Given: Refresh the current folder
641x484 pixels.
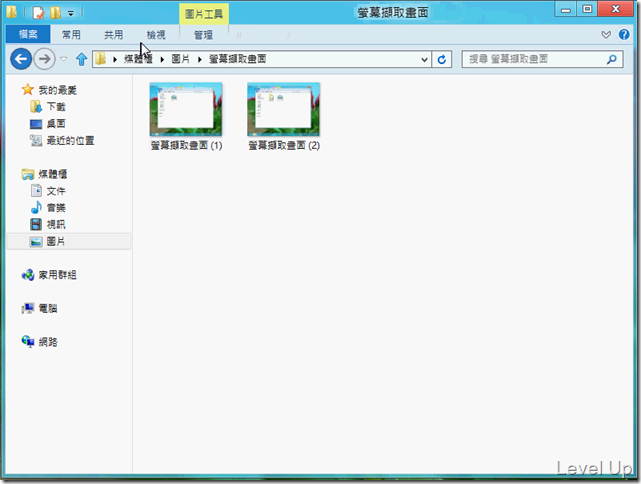Looking at the screenshot, I should [442, 60].
